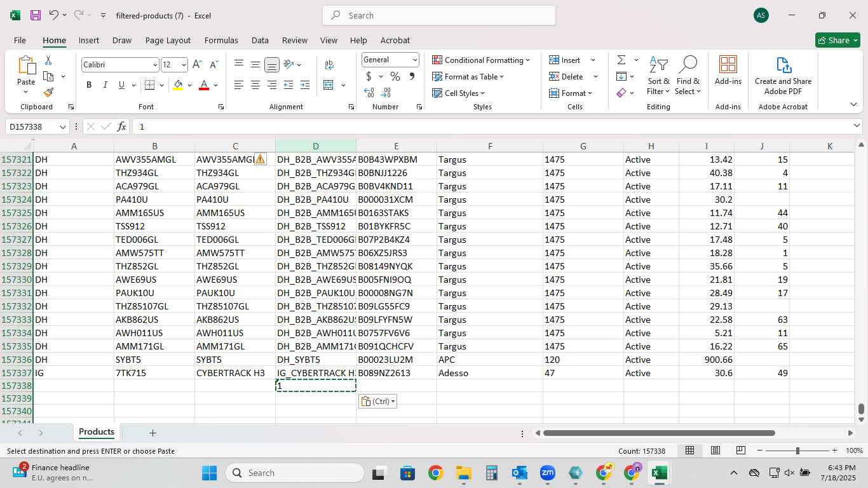Click the red Font Color swatch

click(x=204, y=85)
